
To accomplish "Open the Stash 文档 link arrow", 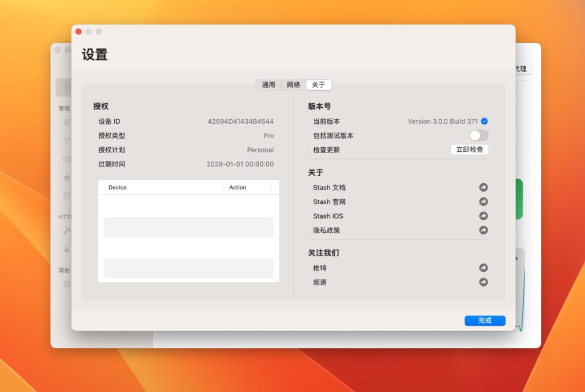I will point(483,187).
